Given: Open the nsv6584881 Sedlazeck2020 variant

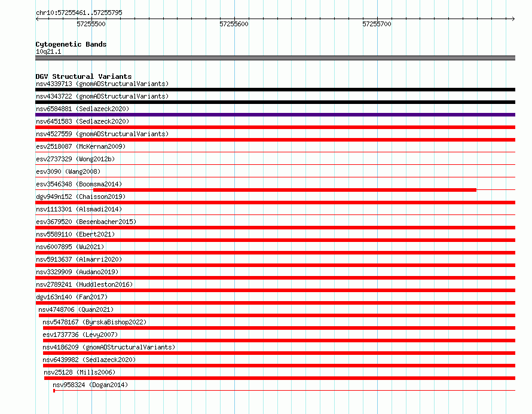Looking at the screenshot, I should click(x=82, y=109).
